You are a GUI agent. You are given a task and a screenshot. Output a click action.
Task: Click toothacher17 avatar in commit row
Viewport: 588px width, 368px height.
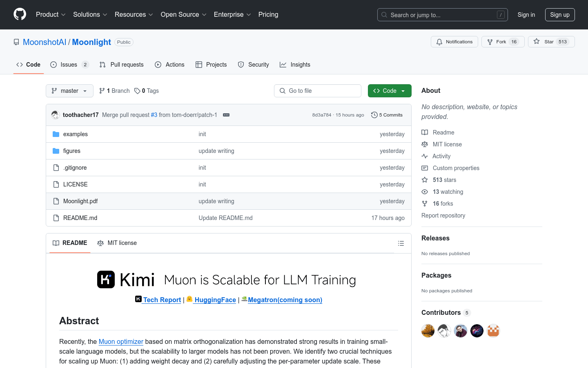tap(56, 115)
